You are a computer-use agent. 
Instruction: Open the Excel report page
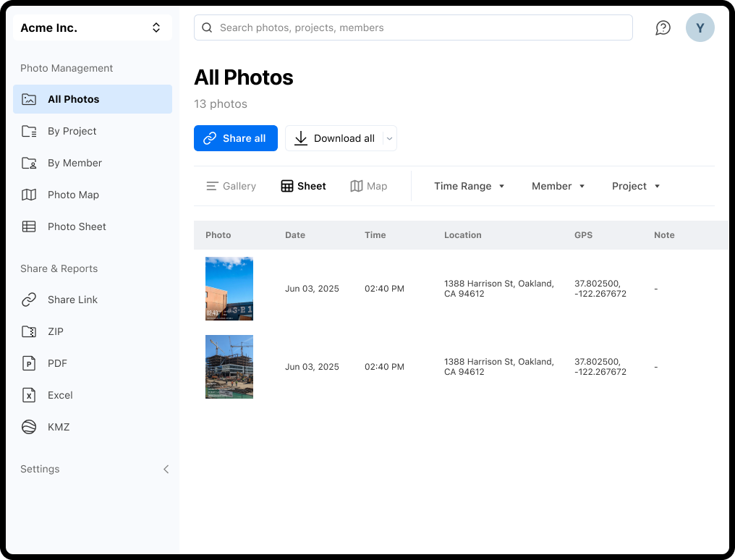(93, 396)
